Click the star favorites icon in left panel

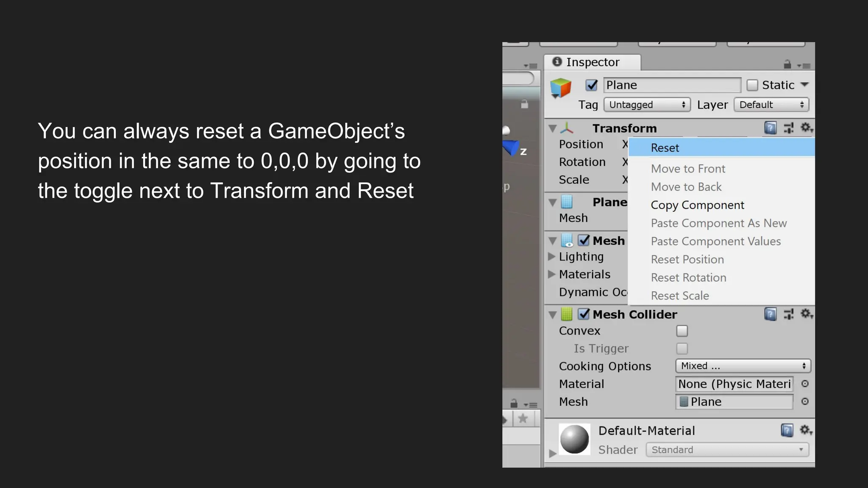click(523, 419)
